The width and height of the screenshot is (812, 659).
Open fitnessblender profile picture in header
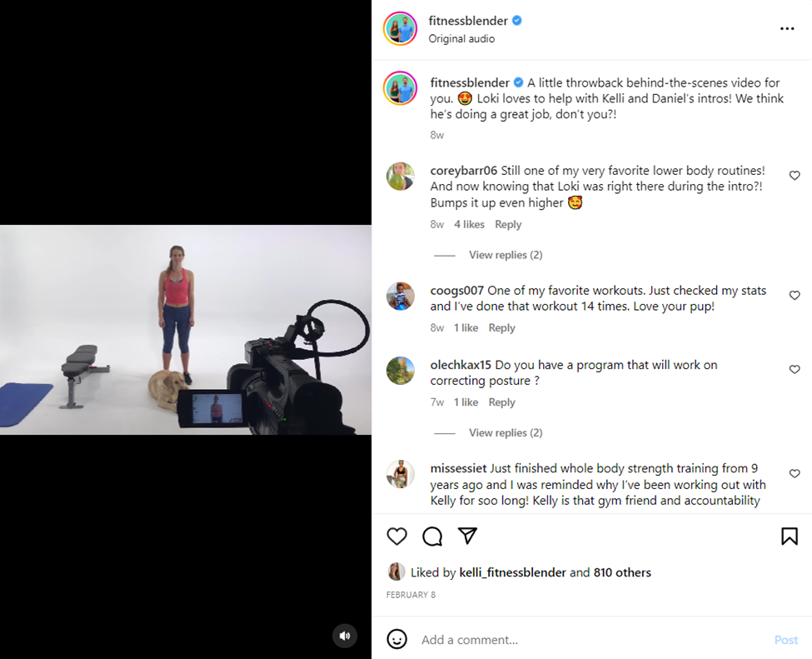click(x=400, y=29)
